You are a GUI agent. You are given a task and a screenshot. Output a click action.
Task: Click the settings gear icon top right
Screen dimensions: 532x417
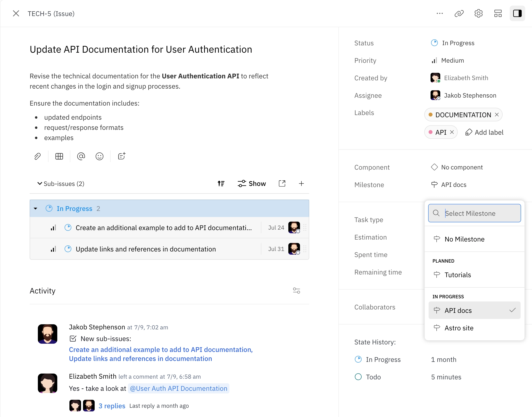click(x=479, y=13)
